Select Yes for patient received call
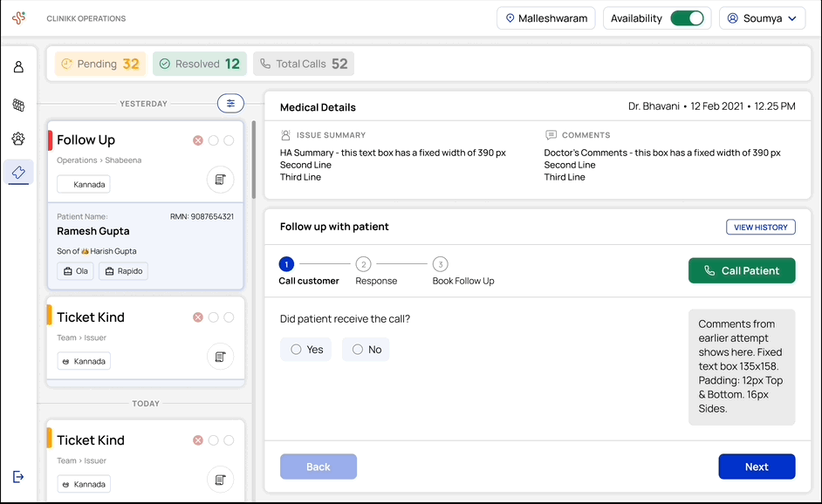Viewport: 822px width, 504px height. (305, 350)
